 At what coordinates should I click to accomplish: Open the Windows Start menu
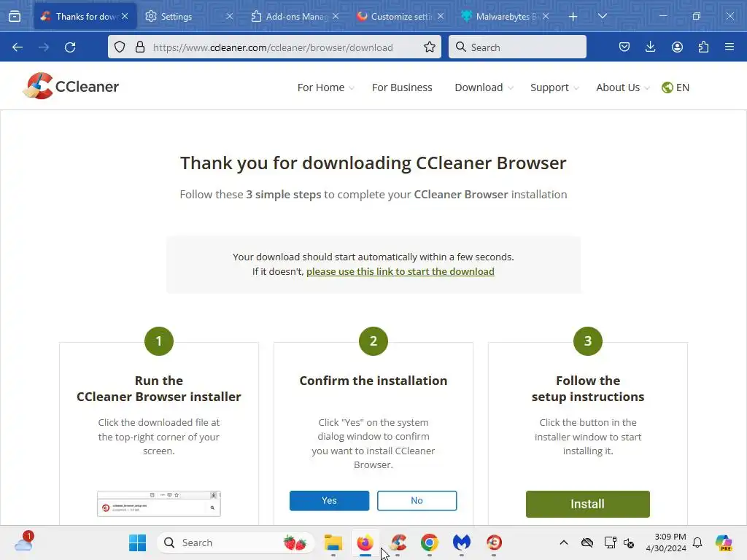click(x=137, y=542)
